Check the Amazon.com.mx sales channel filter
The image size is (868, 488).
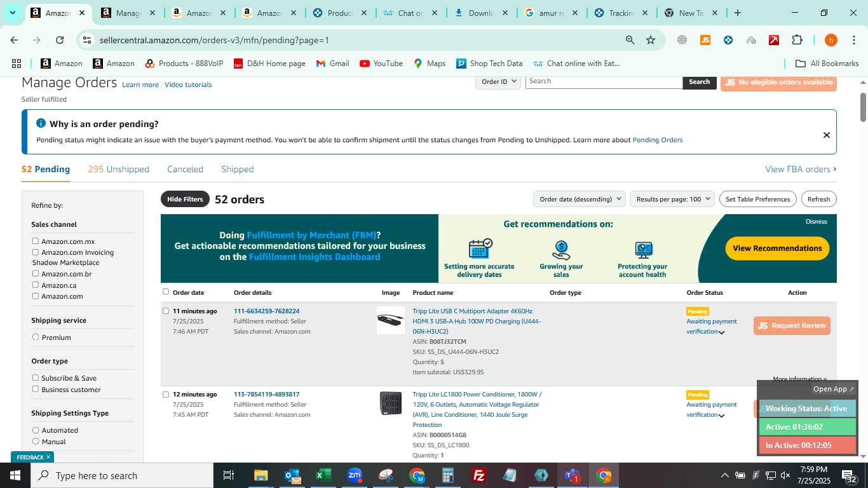pos(36,241)
